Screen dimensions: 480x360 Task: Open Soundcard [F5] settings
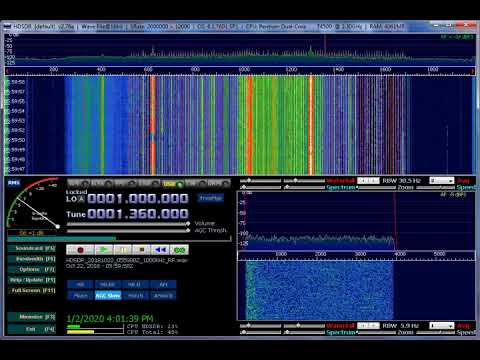[32, 248]
